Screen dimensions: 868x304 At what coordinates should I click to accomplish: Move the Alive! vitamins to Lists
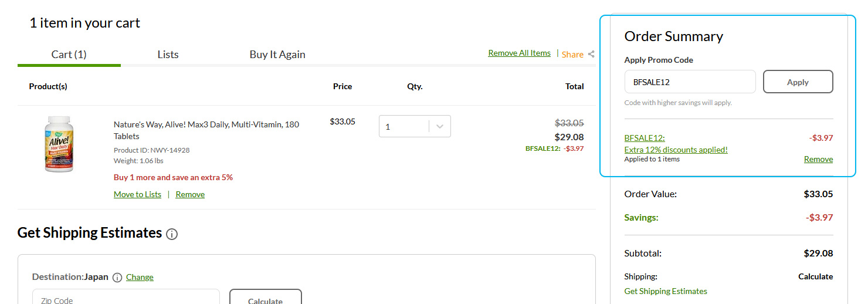tap(137, 194)
